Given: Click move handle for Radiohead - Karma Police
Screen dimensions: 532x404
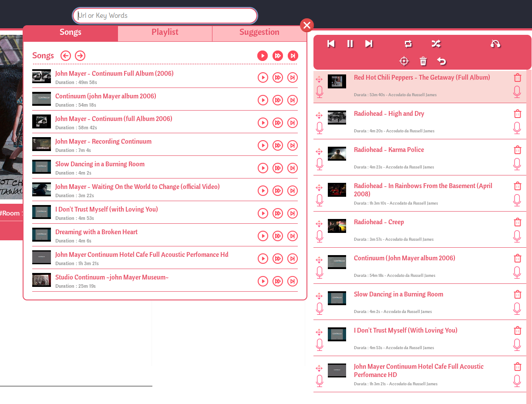Looking at the screenshot, I should 319,151.
